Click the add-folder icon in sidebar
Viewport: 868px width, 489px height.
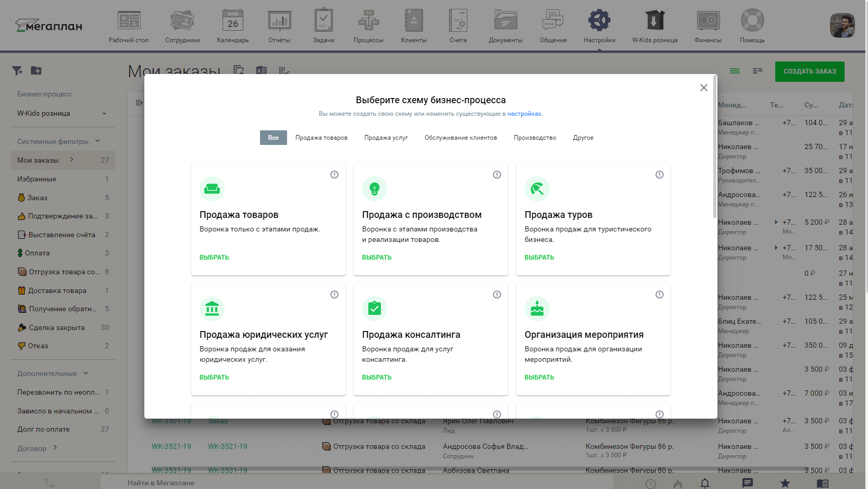click(36, 70)
